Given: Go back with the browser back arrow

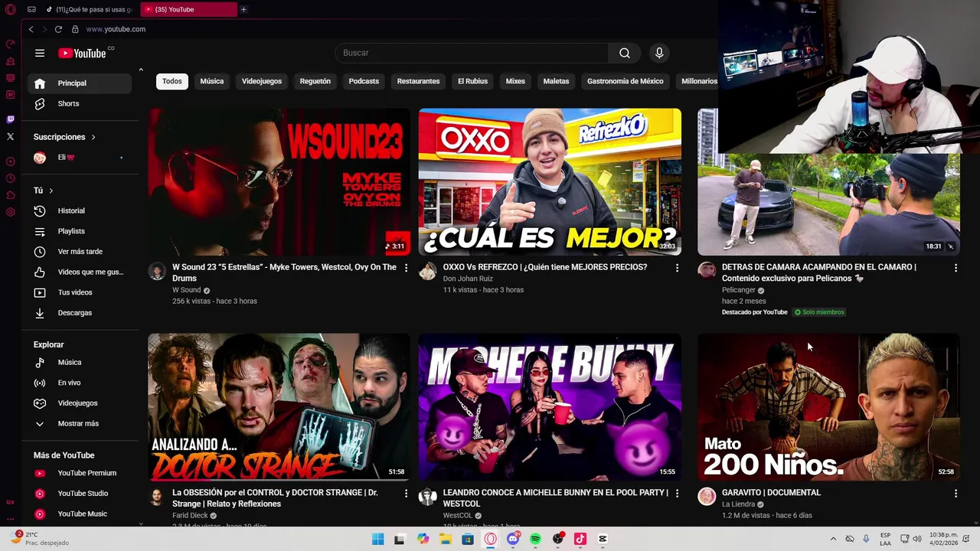Looking at the screenshot, I should (x=31, y=29).
